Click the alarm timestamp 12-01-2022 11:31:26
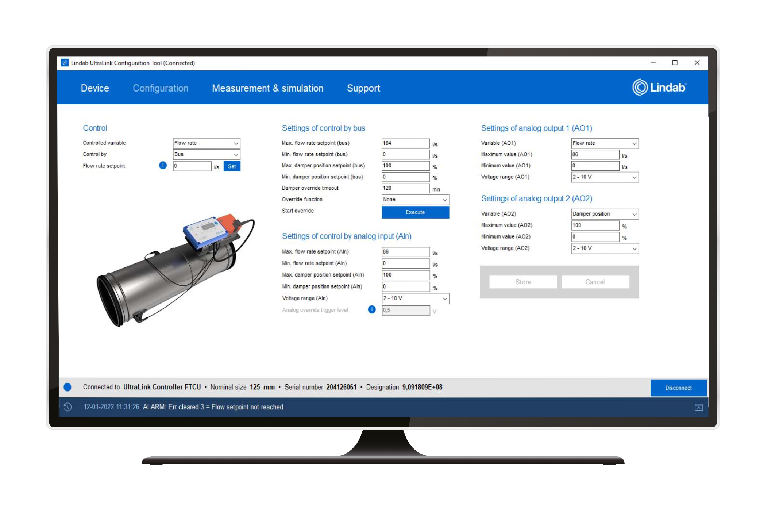 click(x=111, y=407)
